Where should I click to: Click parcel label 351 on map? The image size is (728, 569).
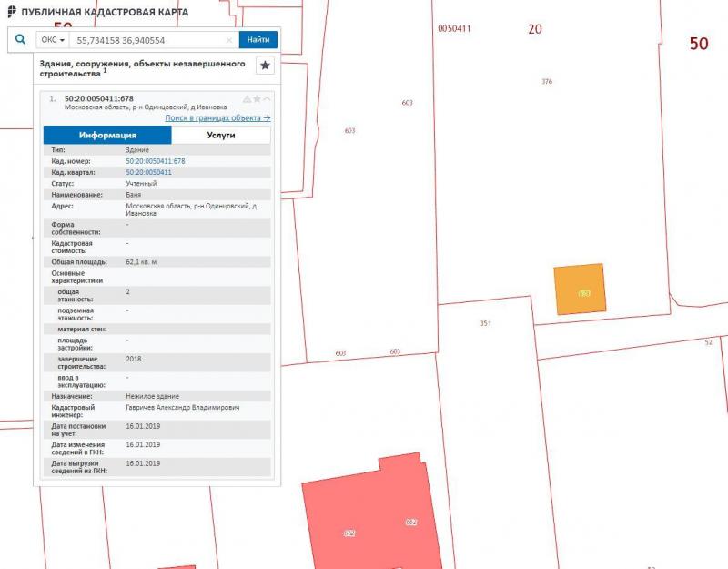click(x=486, y=323)
